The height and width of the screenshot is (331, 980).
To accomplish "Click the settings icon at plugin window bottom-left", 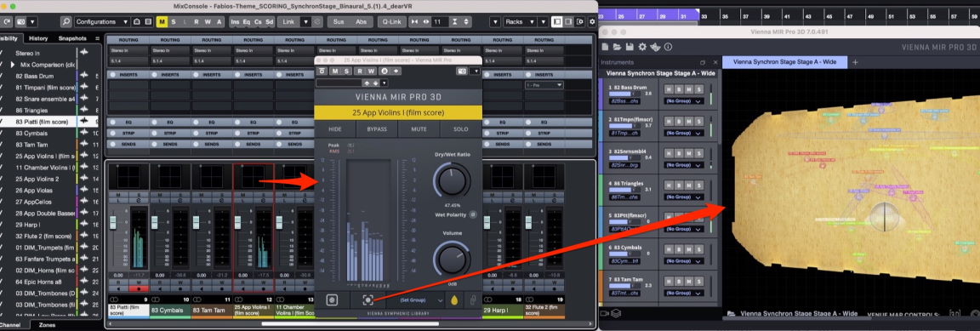I will (332, 300).
